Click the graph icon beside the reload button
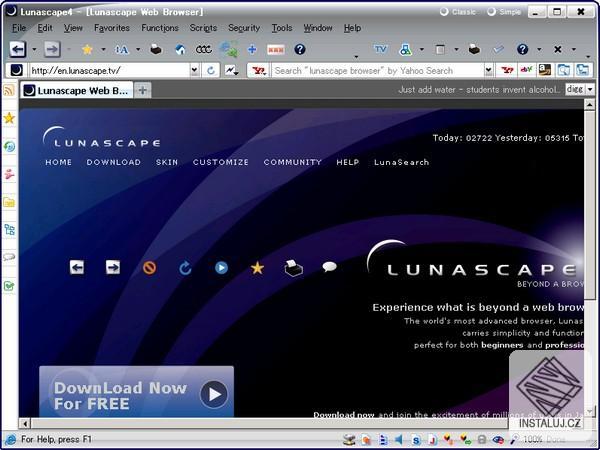The height and width of the screenshot is (450, 600). pos(231,70)
